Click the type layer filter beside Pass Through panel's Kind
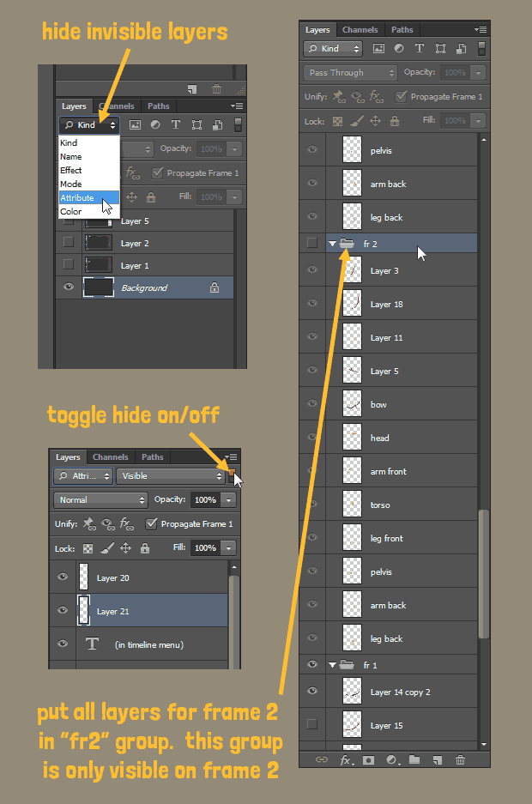 420,49
